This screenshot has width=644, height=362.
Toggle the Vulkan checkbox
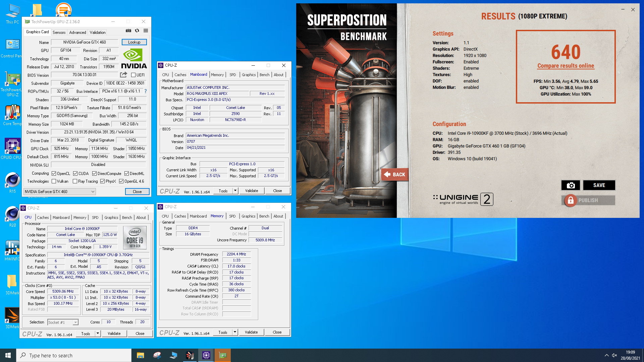54,181
